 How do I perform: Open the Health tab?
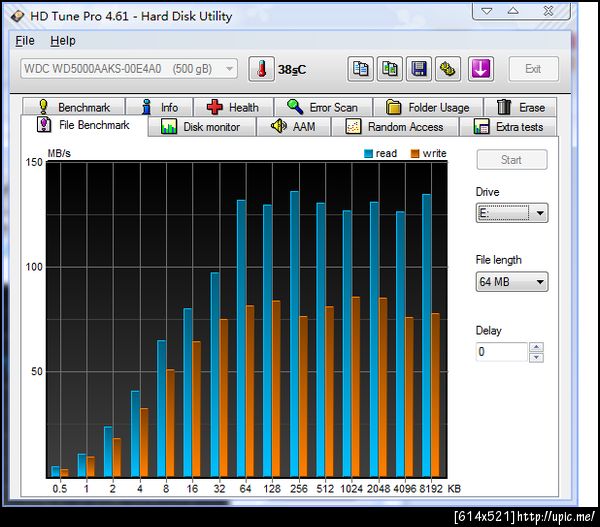[x=233, y=107]
